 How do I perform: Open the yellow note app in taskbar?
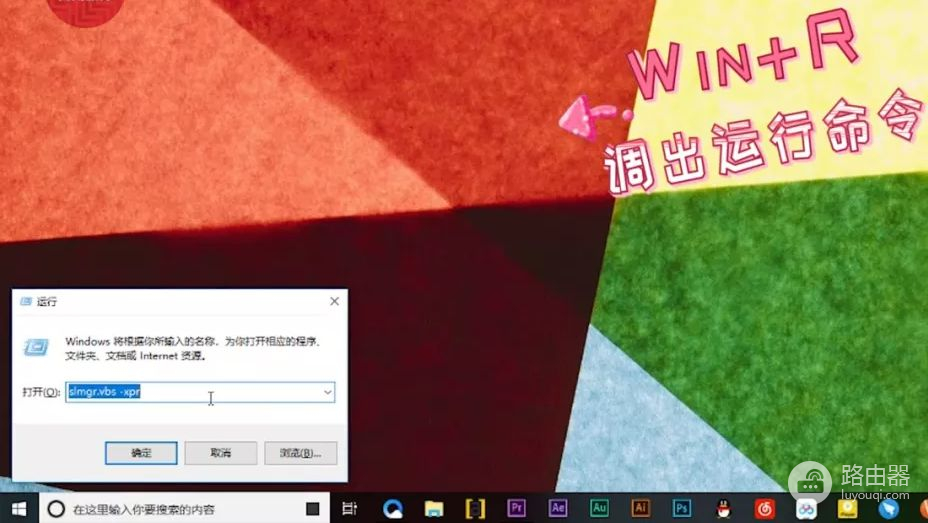848,509
